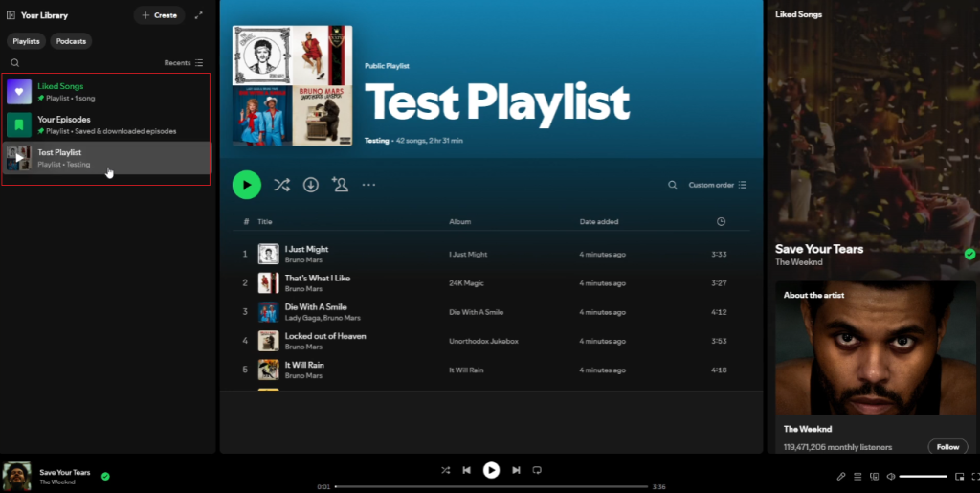The image size is (980, 493).
Task: Download the Test Playlist
Action: point(311,185)
